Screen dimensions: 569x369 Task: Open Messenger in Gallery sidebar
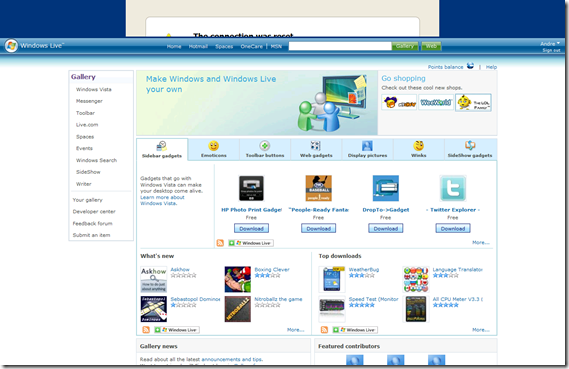89,101
